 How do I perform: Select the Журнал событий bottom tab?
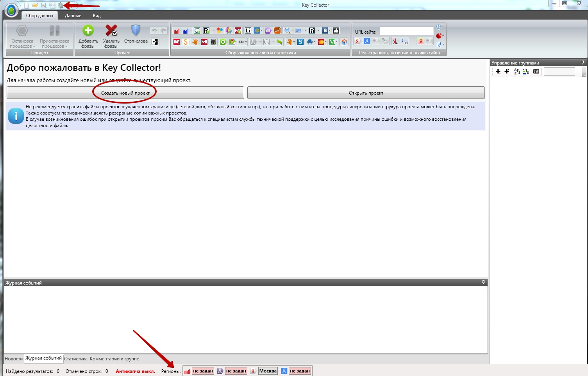43,358
